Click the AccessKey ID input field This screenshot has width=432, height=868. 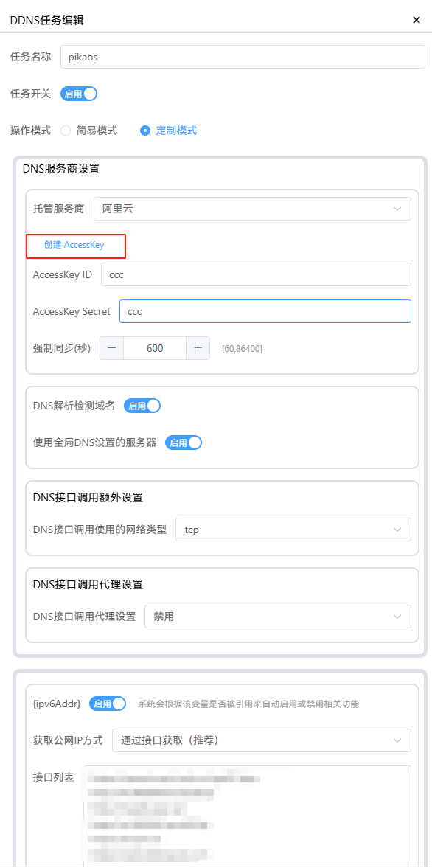(x=256, y=274)
